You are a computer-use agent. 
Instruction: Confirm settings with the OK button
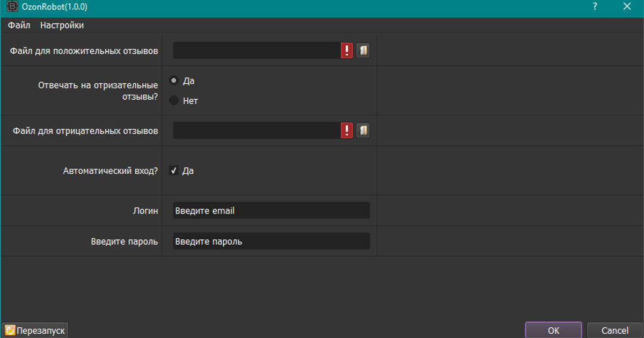[x=553, y=330]
